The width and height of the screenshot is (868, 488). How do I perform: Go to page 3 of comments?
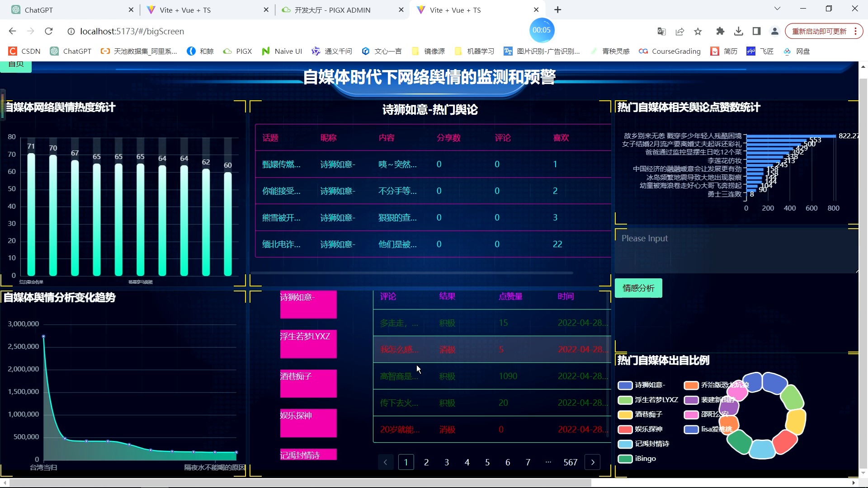[447, 462]
